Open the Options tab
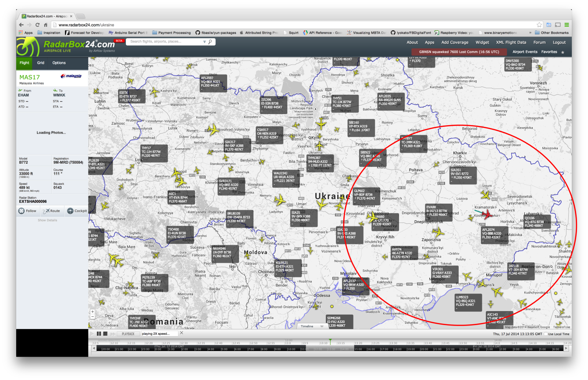 point(59,63)
